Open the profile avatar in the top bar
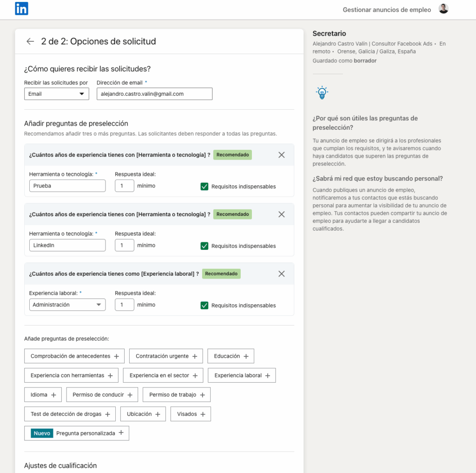The image size is (476, 473). point(443,8)
